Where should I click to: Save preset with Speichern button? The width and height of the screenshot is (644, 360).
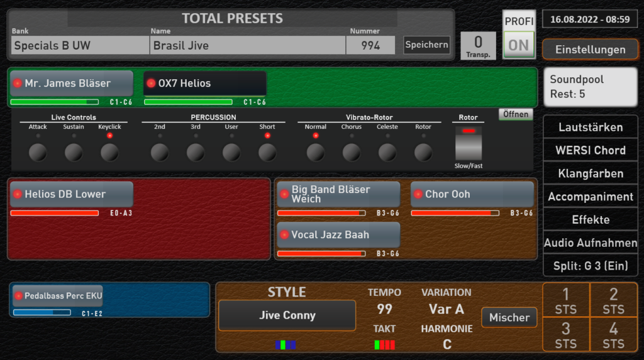(x=426, y=45)
